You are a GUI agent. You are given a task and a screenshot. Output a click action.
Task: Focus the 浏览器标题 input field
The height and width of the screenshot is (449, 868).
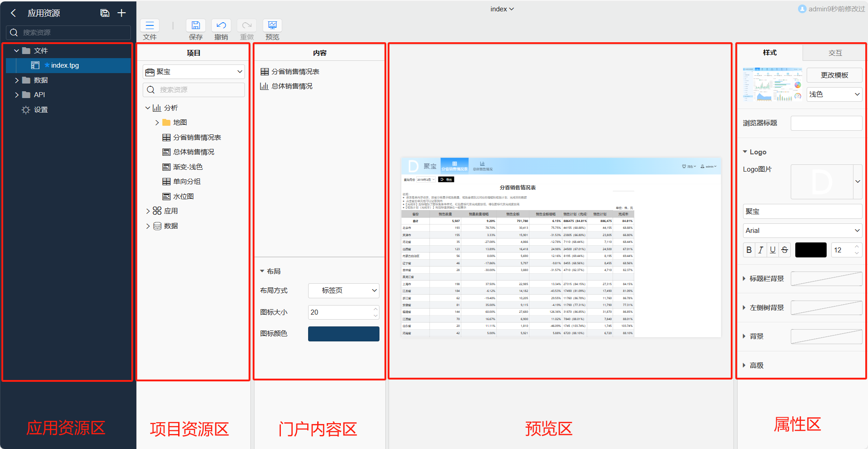click(826, 123)
